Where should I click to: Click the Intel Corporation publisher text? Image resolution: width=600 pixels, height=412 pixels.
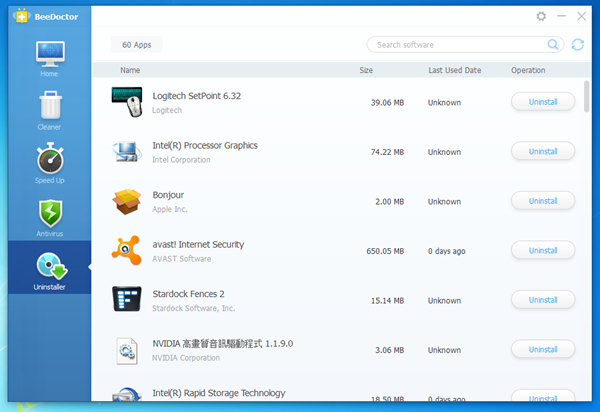point(181,160)
